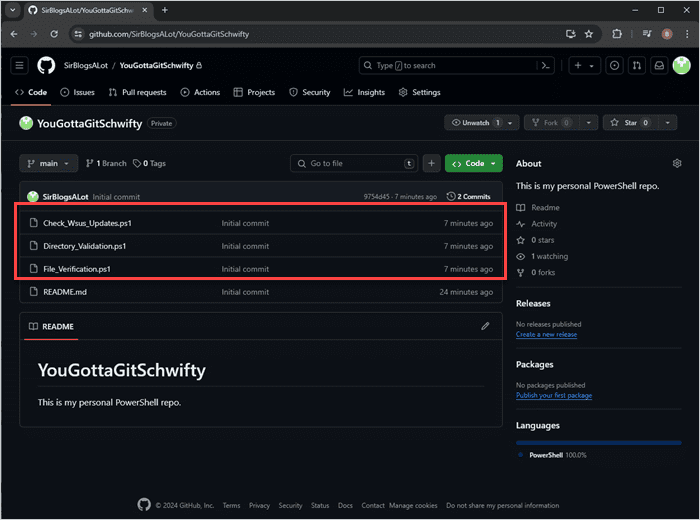Go back in browser history

pos(14,34)
